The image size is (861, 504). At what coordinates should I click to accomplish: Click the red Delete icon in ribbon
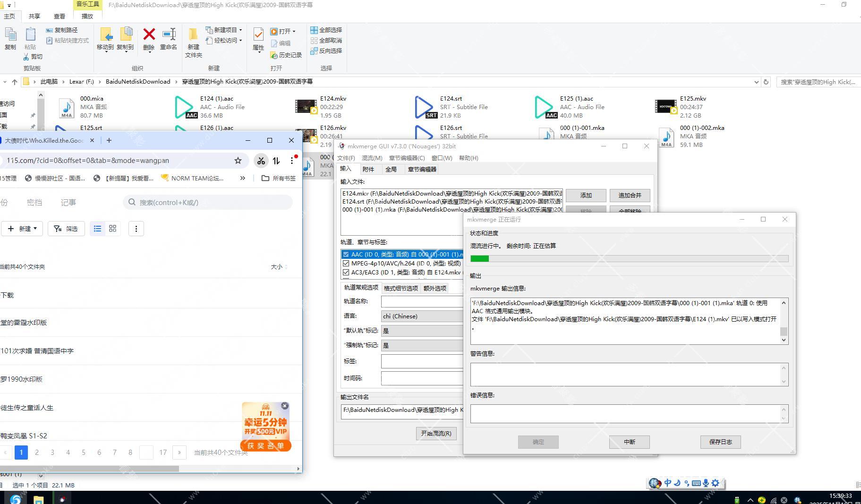click(149, 35)
